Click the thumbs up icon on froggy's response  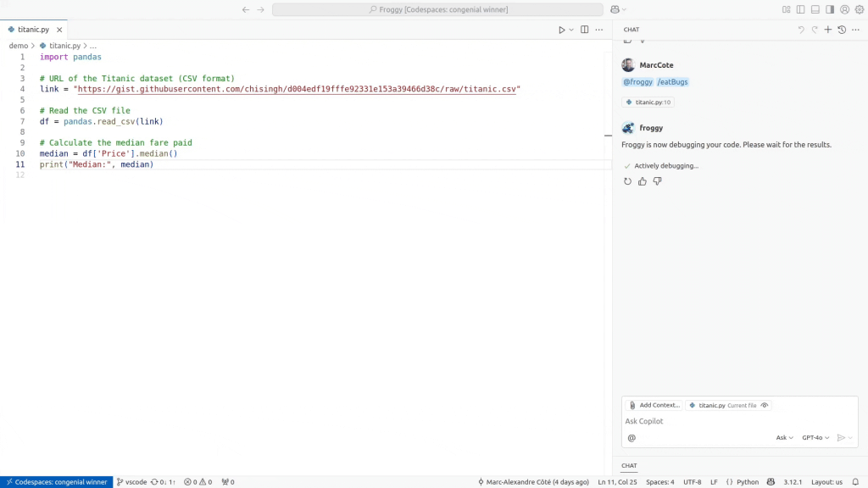point(643,181)
